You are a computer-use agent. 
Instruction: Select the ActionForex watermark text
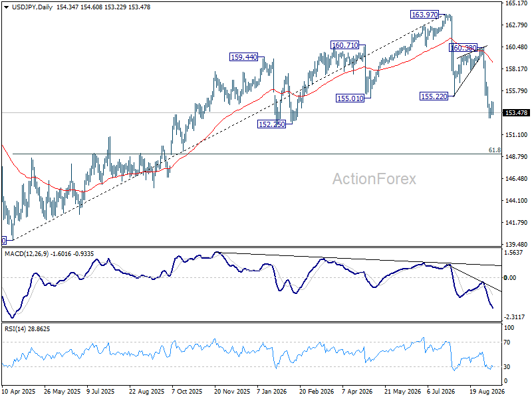tap(374, 179)
